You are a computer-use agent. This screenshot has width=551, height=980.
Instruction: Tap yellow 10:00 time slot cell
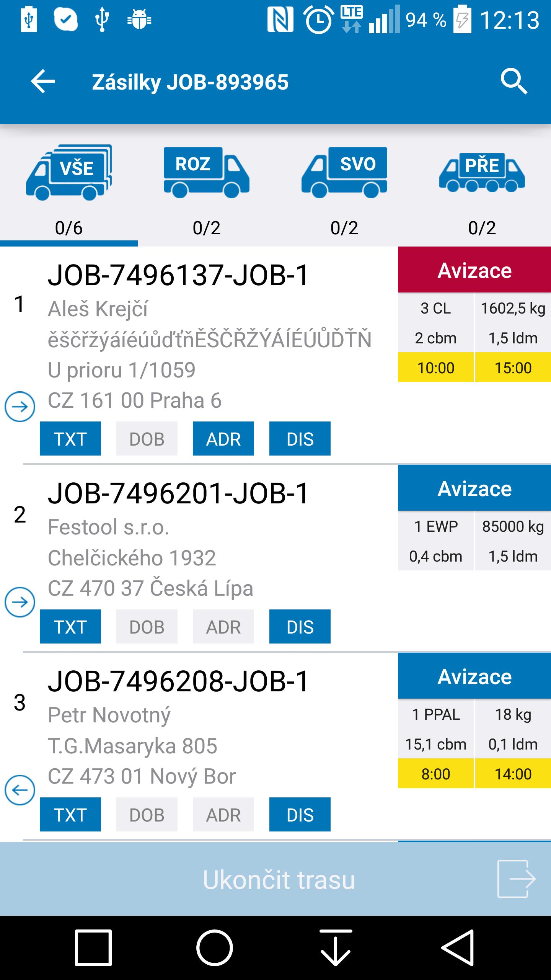(x=436, y=367)
